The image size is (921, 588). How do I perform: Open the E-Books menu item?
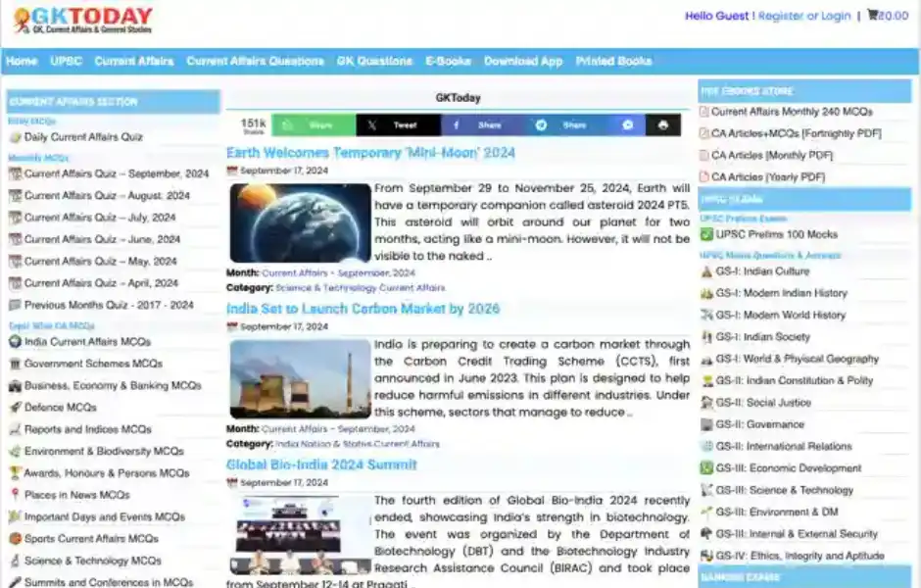[448, 61]
